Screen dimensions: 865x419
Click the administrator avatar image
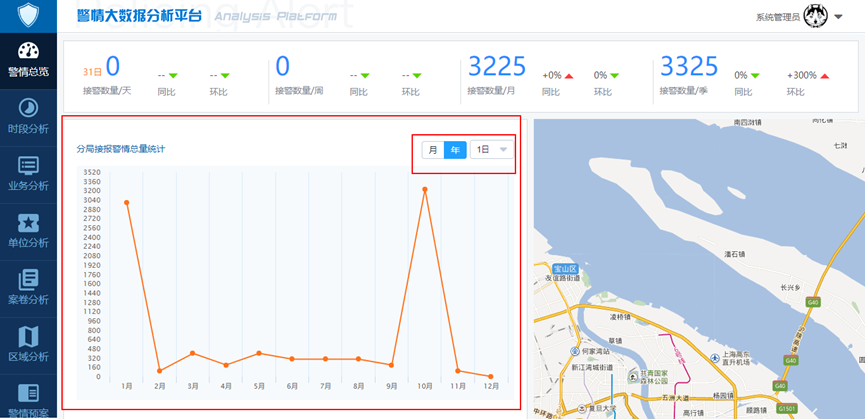point(814,16)
